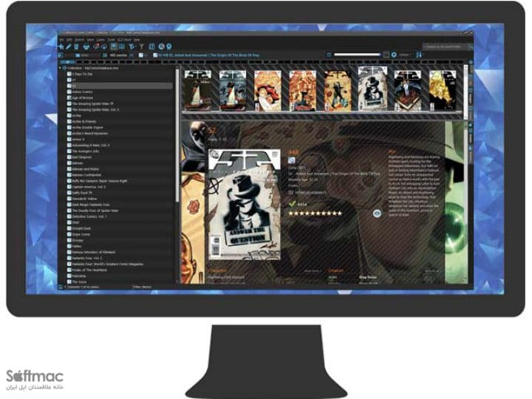Click the gear icon next to size slider

pos(394,55)
